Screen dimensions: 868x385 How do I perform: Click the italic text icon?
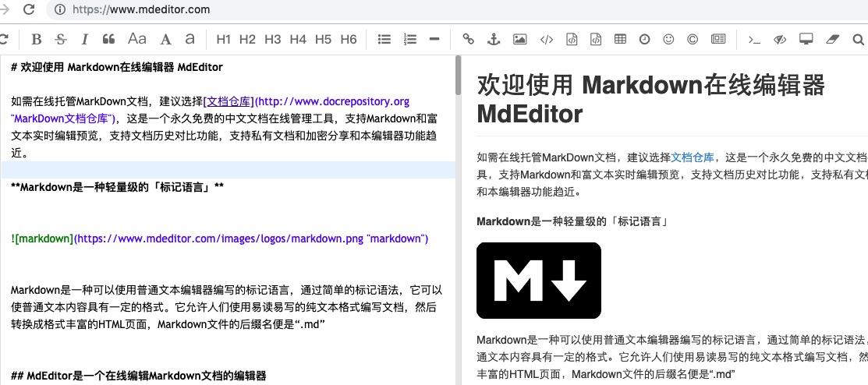pos(85,39)
